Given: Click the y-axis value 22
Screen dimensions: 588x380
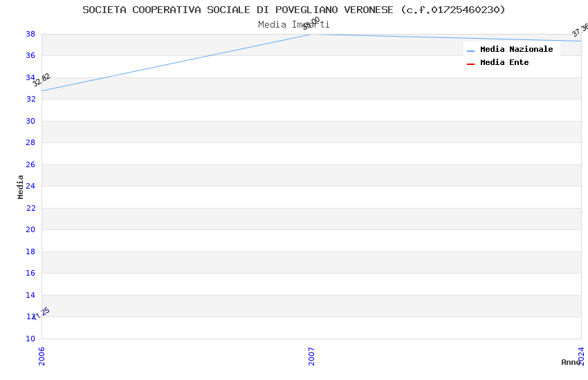Looking at the screenshot, I should [x=30, y=208].
